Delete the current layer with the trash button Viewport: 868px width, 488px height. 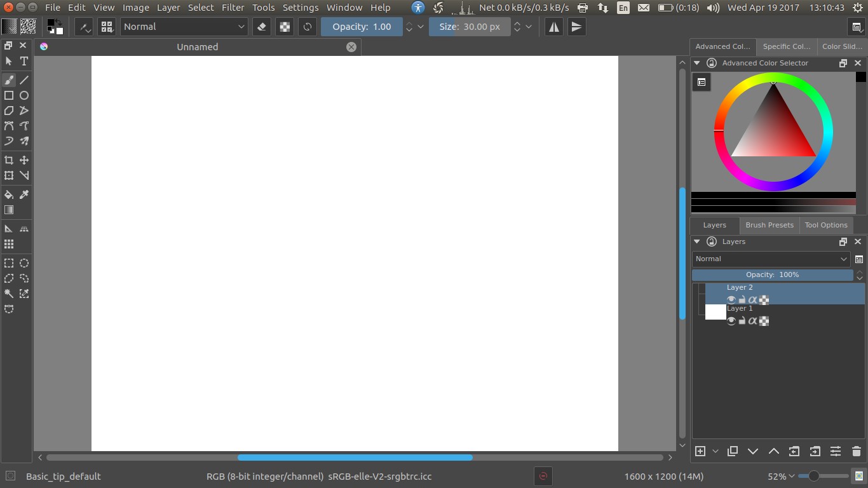(856, 451)
